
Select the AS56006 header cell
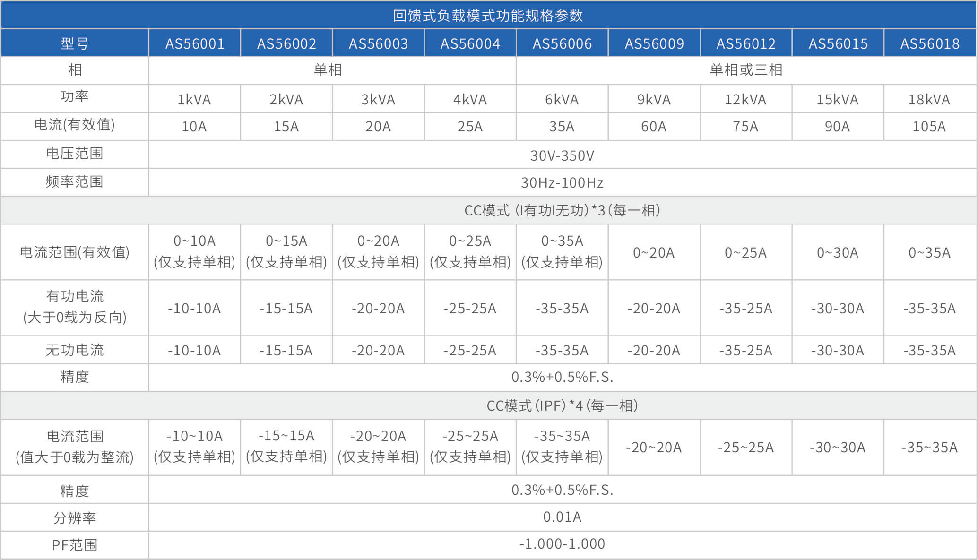[x=562, y=43]
